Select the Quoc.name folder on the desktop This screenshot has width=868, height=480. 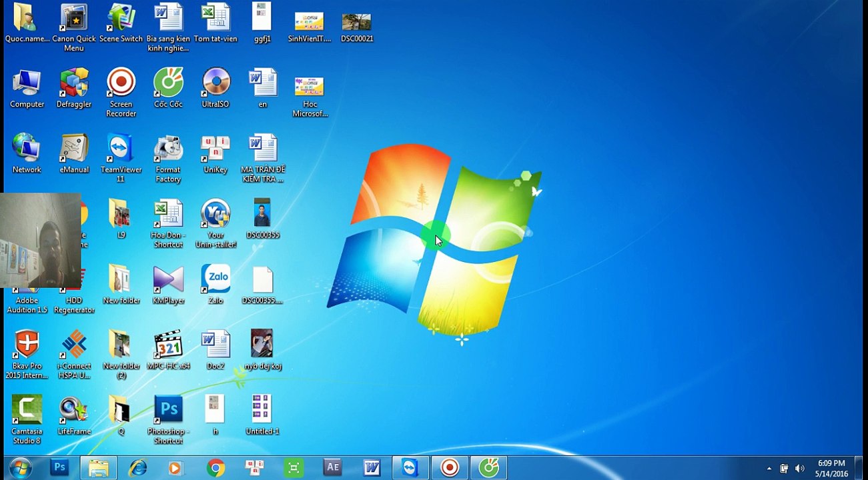tap(27, 23)
